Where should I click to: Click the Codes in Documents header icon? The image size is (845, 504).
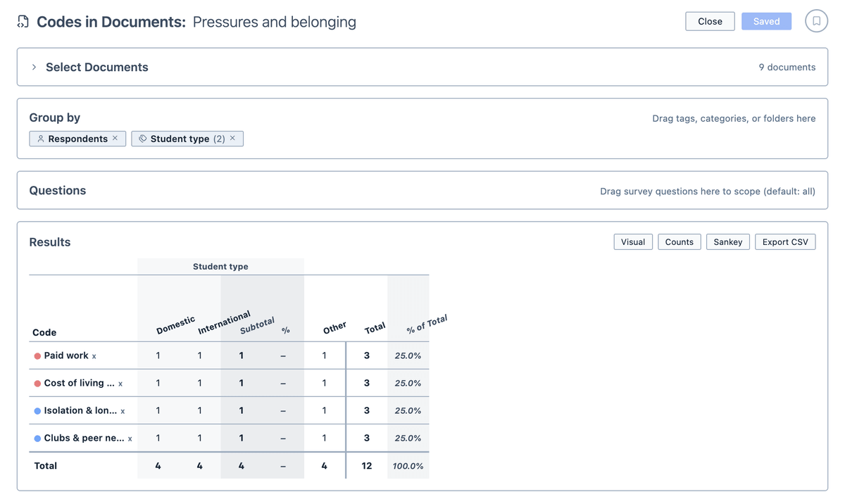[23, 22]
